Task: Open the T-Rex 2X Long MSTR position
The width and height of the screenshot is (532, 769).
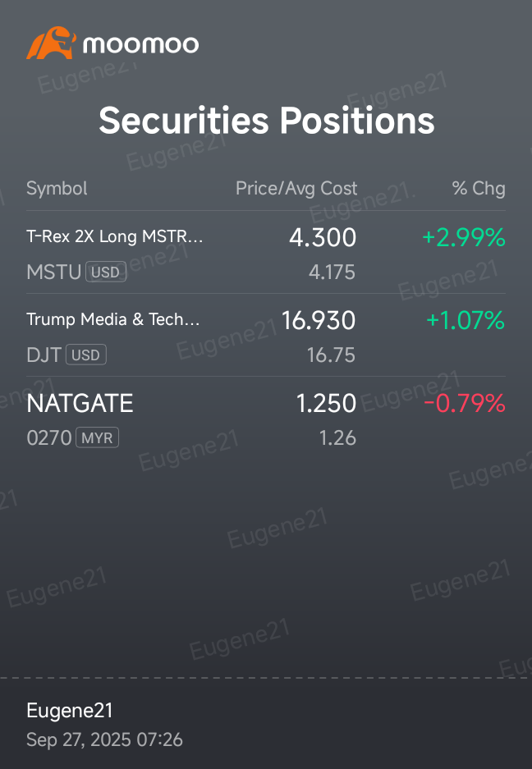Action: click(265, 253)
